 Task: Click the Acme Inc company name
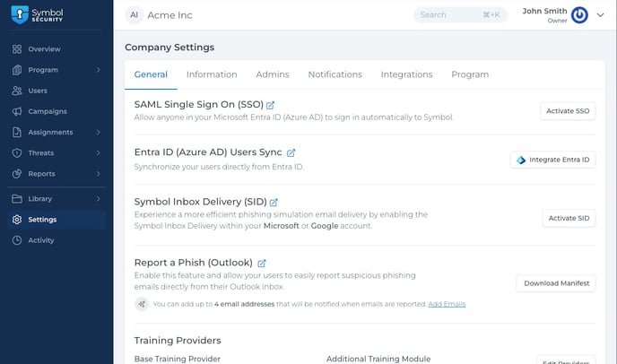(x=170, y=15)
